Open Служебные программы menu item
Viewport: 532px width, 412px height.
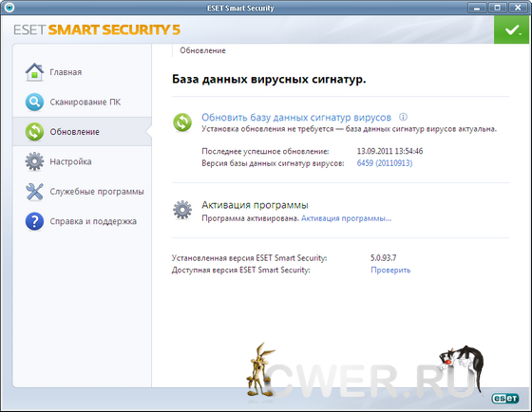coord(82,191)
